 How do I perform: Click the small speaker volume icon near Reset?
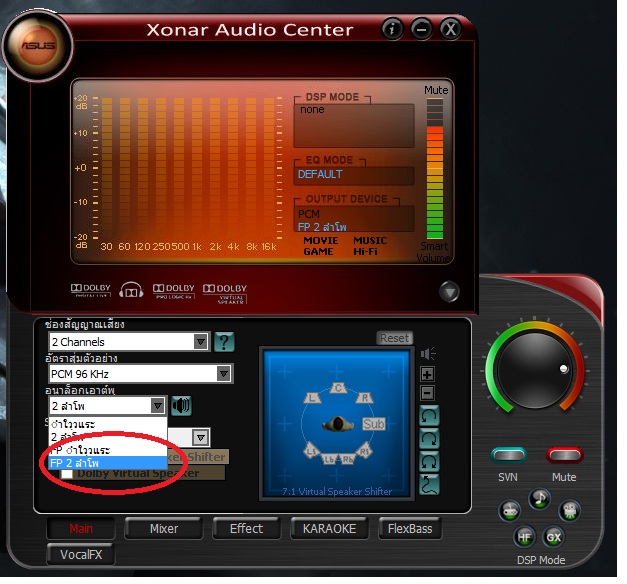(428, 354)
